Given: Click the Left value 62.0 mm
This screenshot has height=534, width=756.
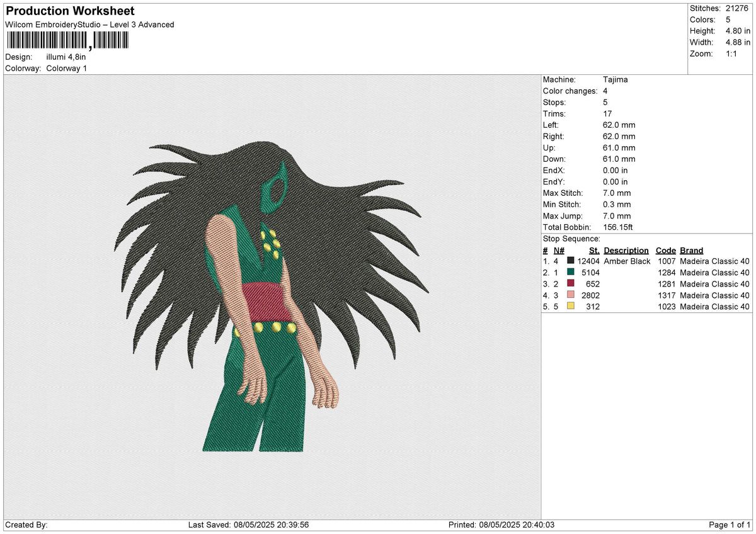Looking at the screenshot, I should point(619,125).
